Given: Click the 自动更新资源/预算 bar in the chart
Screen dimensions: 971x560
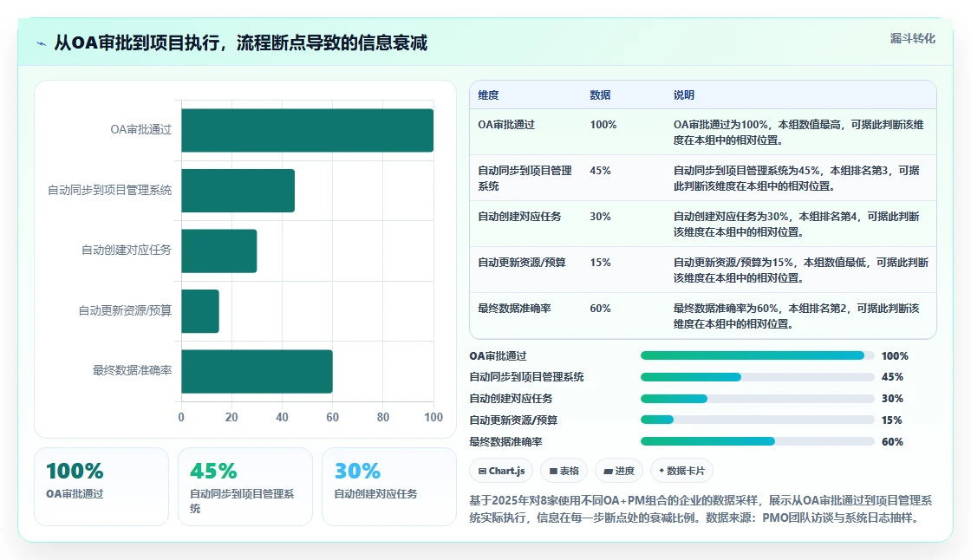Looking at the screenshot, I should pyautogui.click(x=200, y=311).
